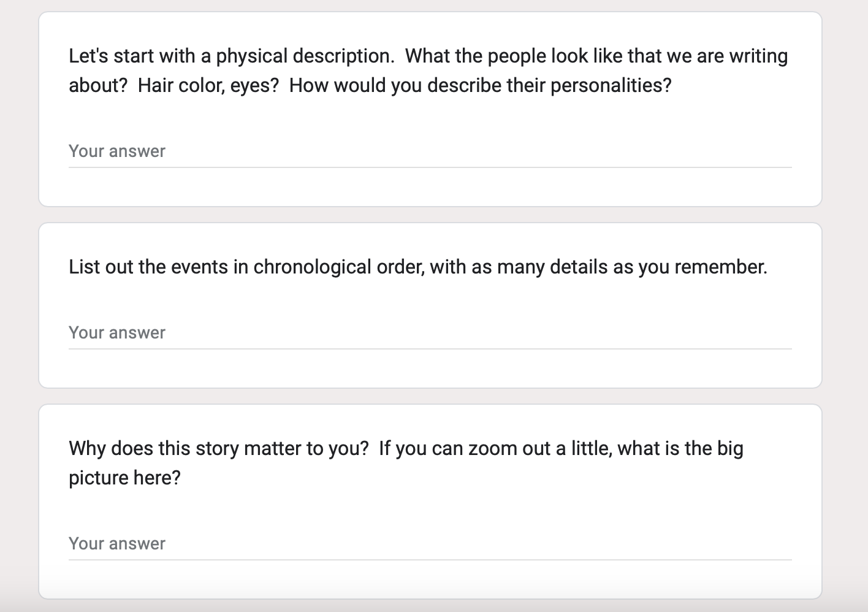Viewport: 868px width, 612px height.
Task: Click the answer field under the physical description question
Action: point(430,151)
